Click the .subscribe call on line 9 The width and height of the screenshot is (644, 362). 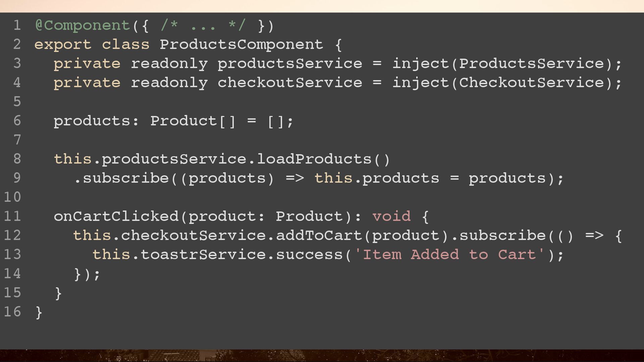point(121,178)
